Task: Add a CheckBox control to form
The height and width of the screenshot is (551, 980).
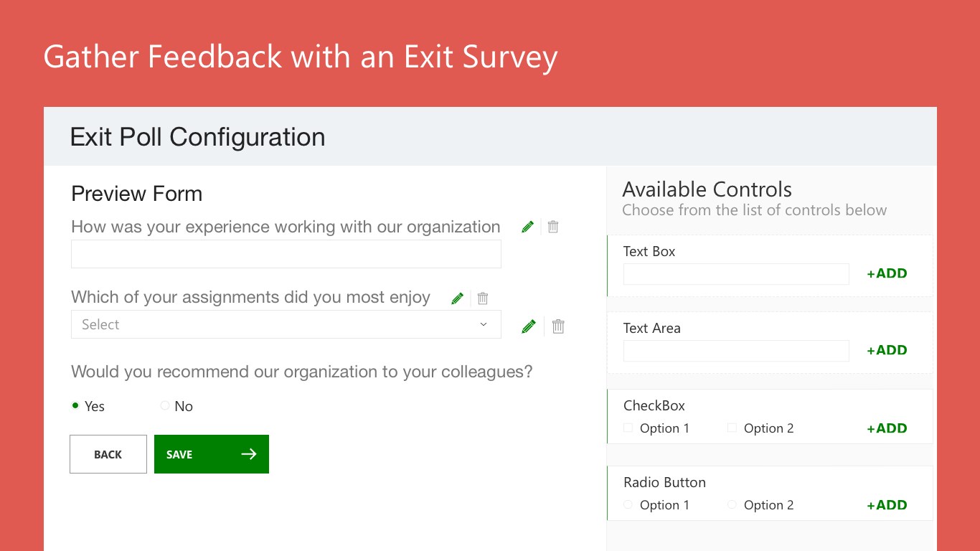Action: 887,428
